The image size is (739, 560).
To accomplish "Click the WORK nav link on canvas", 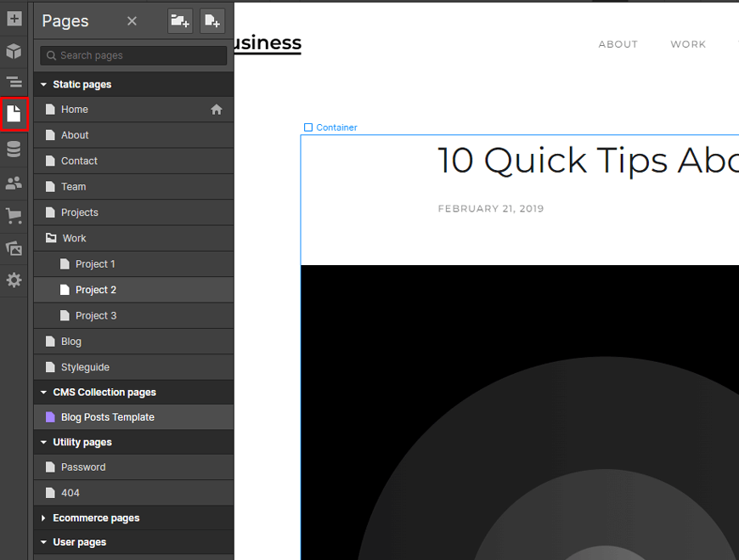I will click(688, 44).
